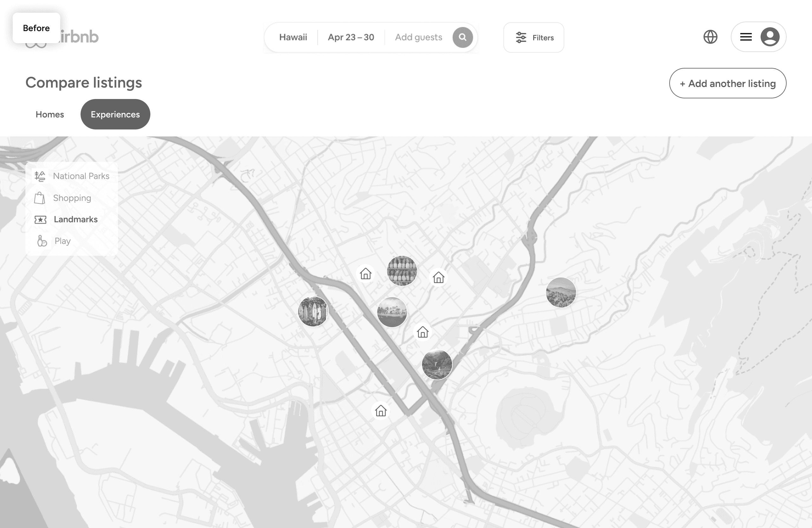Open the pineapple photo map pin
This screenshot has width=812, height=528.
402,271
